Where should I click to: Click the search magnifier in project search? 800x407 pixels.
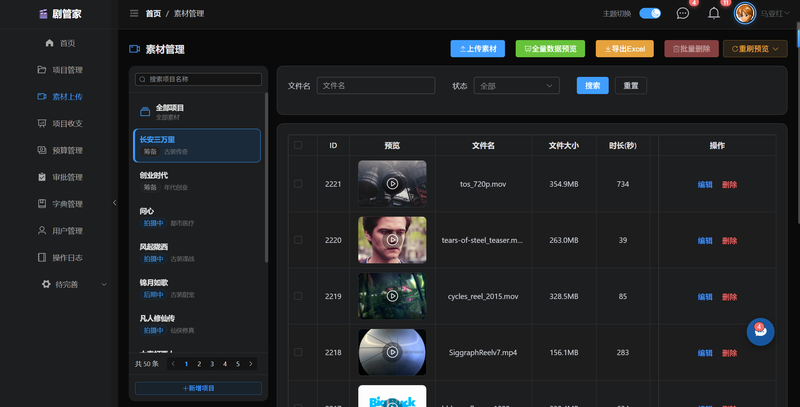coord(142,79)
